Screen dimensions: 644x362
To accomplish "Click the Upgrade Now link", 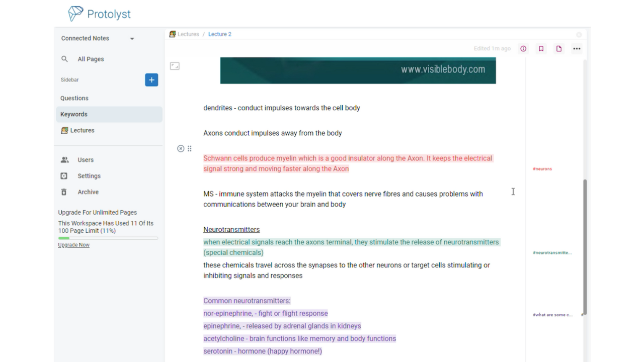I will coord(73,244).
